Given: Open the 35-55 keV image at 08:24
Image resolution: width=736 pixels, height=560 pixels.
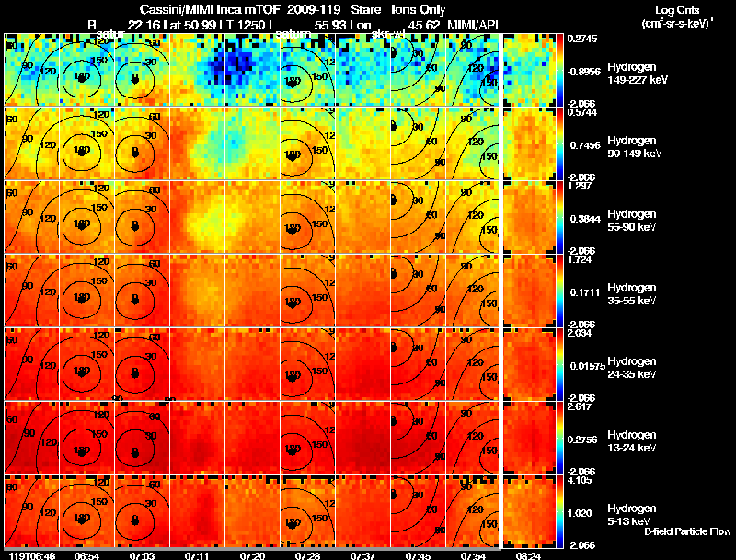Looking at the screenshot, I should [x=529, y=291].
